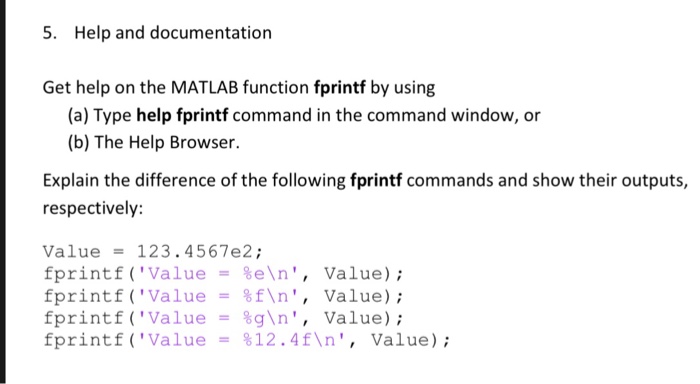Click bold word fprintf in first sentence
This screenshot has width=700, height=384.
340,88
